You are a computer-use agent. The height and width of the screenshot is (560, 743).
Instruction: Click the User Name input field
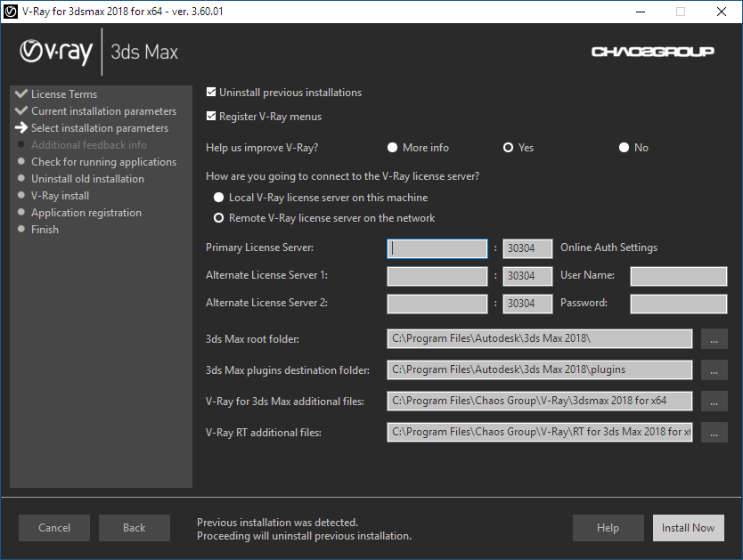(679, 276)
